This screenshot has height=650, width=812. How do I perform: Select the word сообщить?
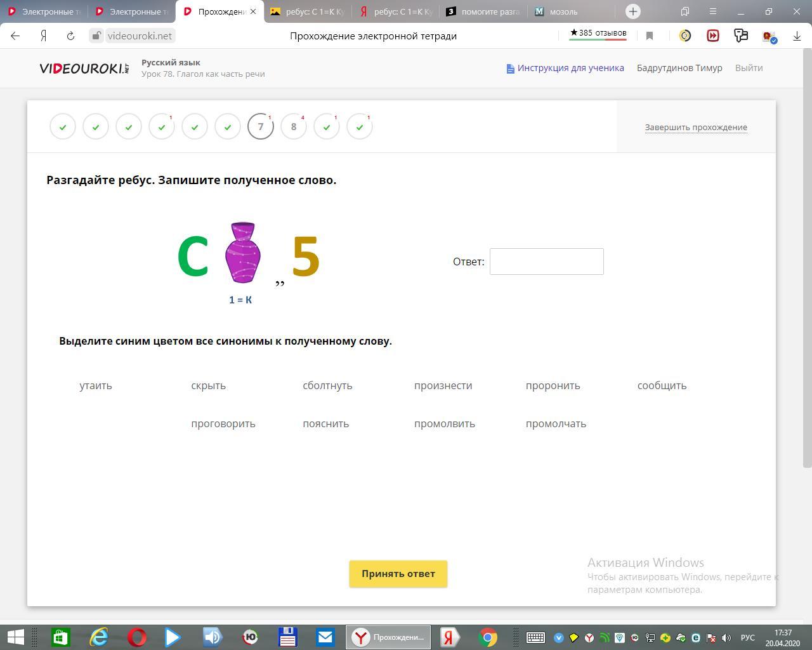pyautogui.click(x=662, y=385)
